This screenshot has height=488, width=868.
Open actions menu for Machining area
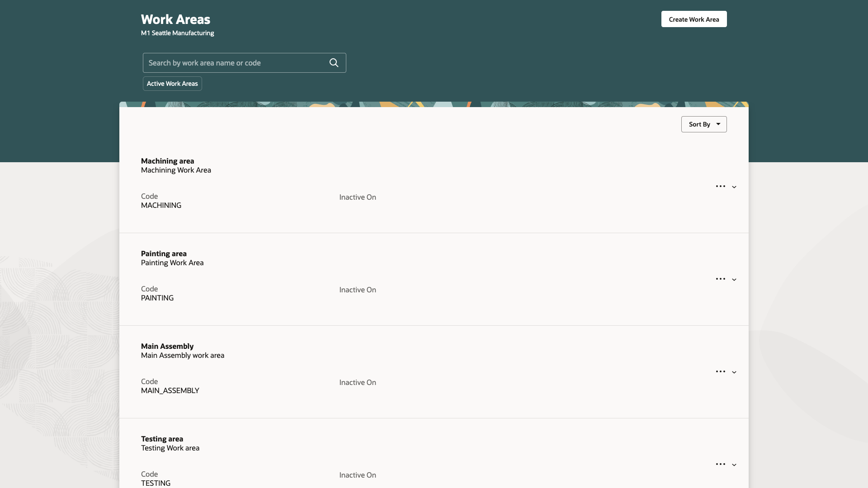pyautogui.click(x=720, y=186)
